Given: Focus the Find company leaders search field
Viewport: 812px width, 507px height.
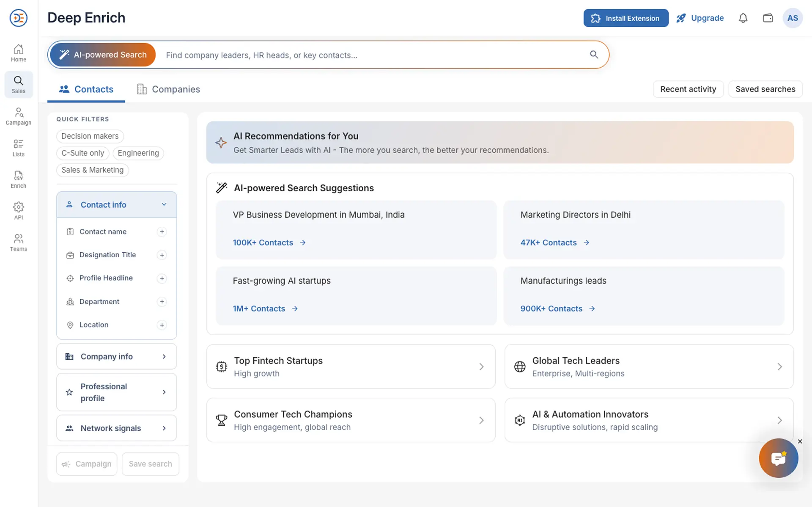Looking at the screenshot, I should [x=372, y=55].
